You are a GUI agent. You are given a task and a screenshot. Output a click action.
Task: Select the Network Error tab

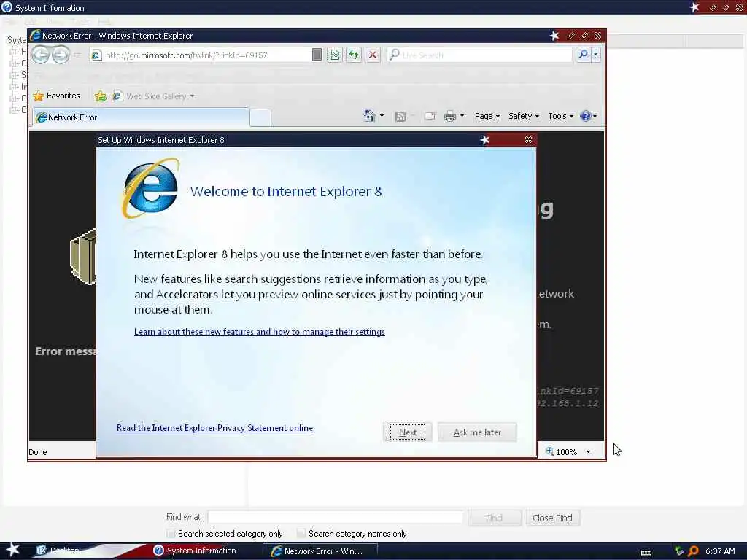[x=141, y=117]
